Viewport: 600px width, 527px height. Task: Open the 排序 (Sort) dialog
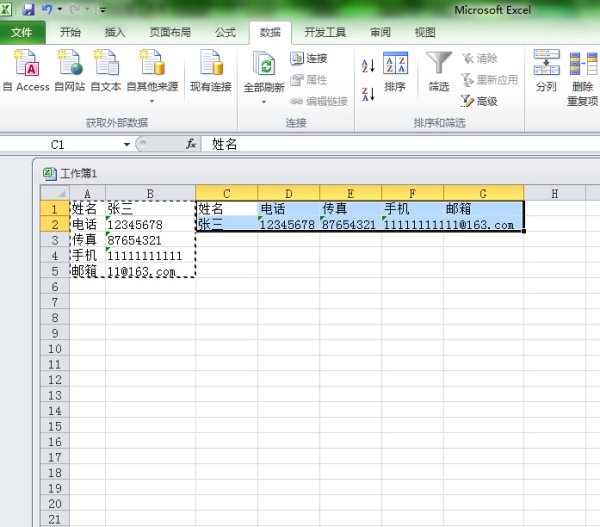click(x=395, y=70)
